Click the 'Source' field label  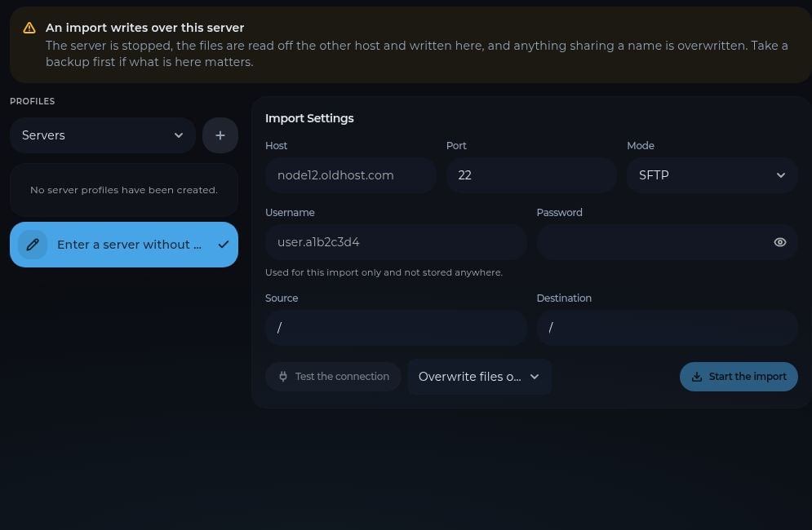[282, 298]
